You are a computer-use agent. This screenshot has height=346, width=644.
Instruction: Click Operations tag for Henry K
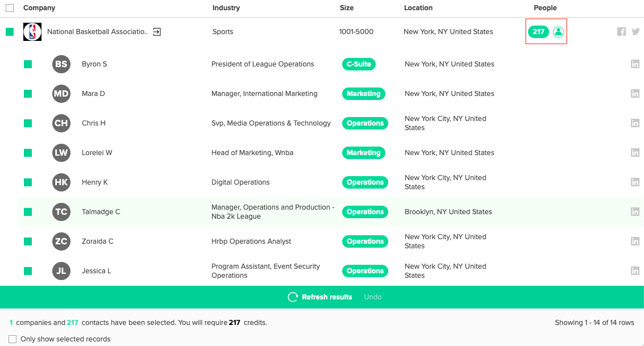tap(365, 182)
